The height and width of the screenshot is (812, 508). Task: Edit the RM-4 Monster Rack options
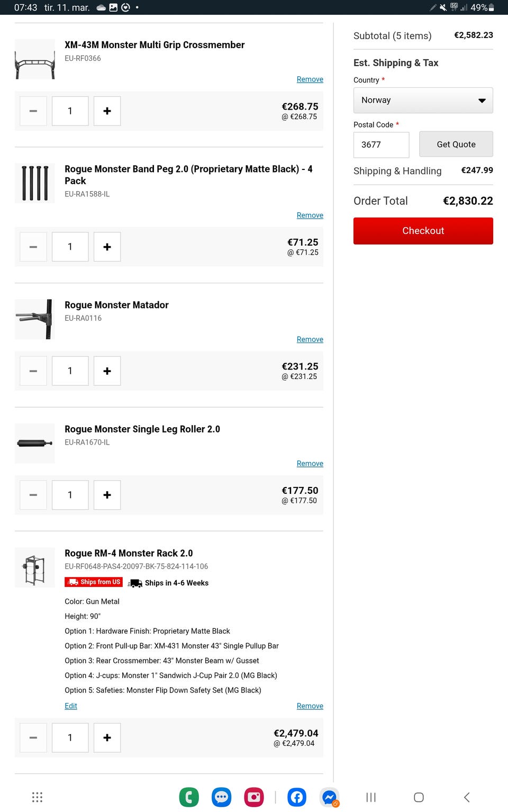[x=71, y=706]
